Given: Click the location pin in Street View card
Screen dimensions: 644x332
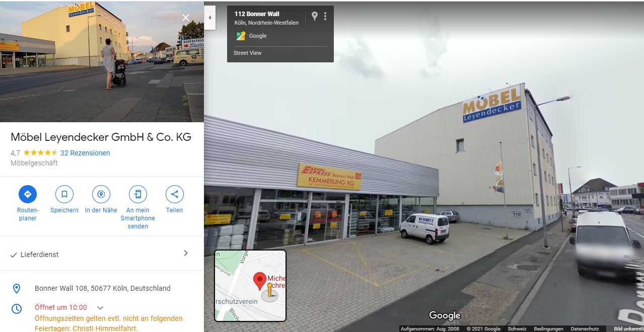Looking at the screenshot, I should coord(315,16).
